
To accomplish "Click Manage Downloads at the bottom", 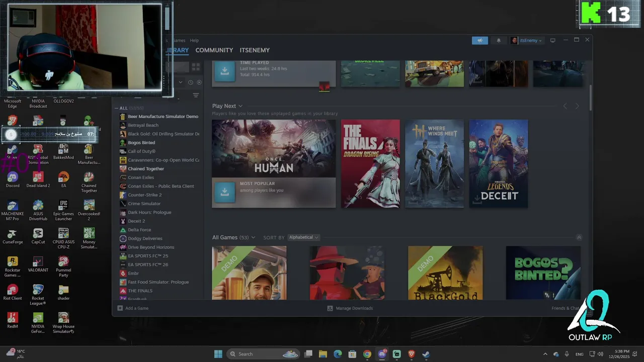I will [x=350, y=308].
